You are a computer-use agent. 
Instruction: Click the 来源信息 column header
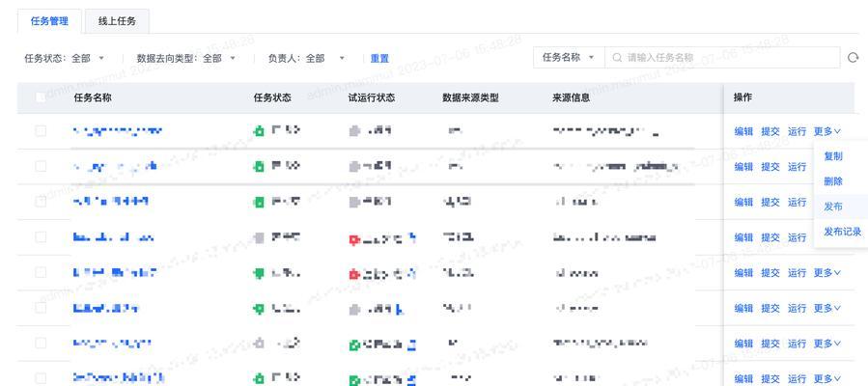tap(571, 97)
